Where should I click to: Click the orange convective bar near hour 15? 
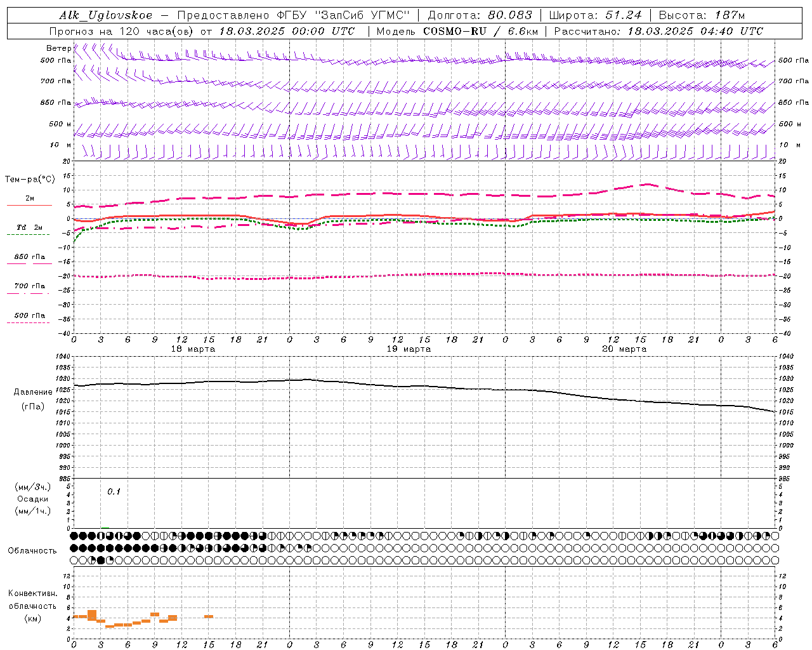point(209,616)
